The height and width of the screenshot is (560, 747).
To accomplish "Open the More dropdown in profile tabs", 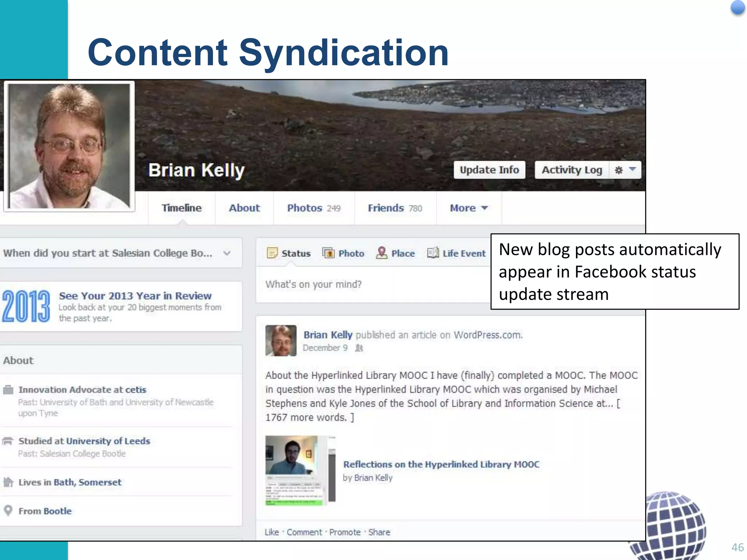I will pyautogui.click(x=469, y=208).
